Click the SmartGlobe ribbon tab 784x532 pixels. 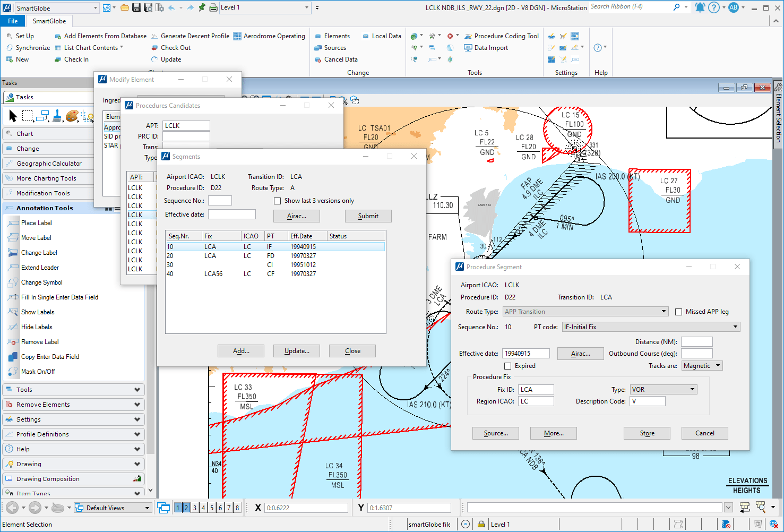49,21
